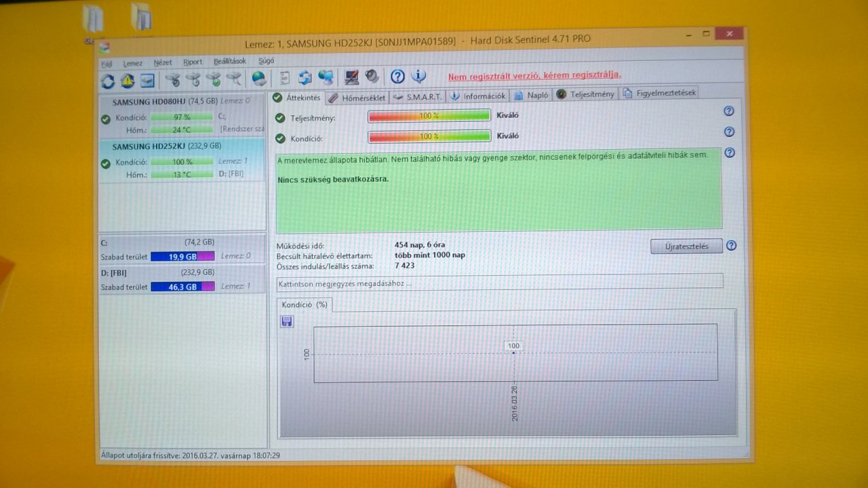The height and width of the screenshot is (488, 868).
Task: Click the gray report document toolbar icon
Action: click(285, 78)
